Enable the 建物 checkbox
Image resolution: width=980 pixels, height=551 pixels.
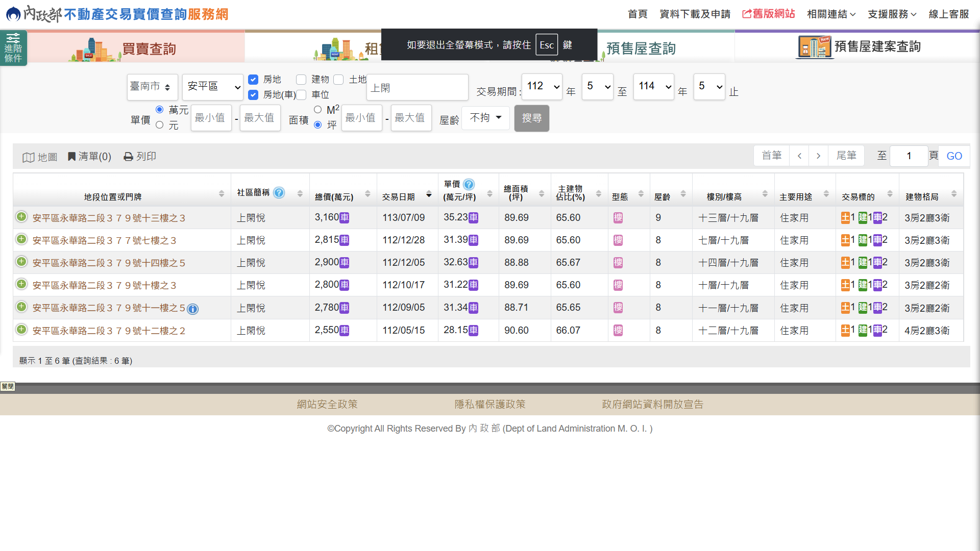[301, 80]
